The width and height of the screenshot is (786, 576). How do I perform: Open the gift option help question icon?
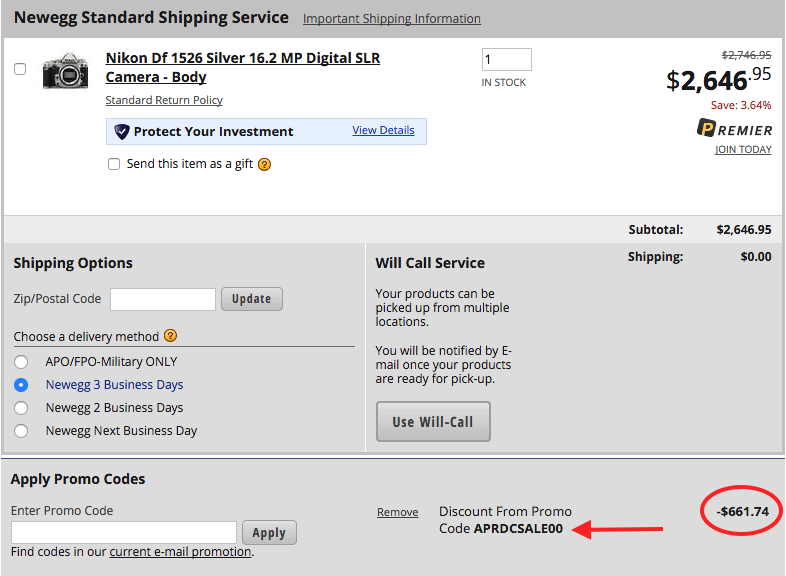[x=264, y=164]
